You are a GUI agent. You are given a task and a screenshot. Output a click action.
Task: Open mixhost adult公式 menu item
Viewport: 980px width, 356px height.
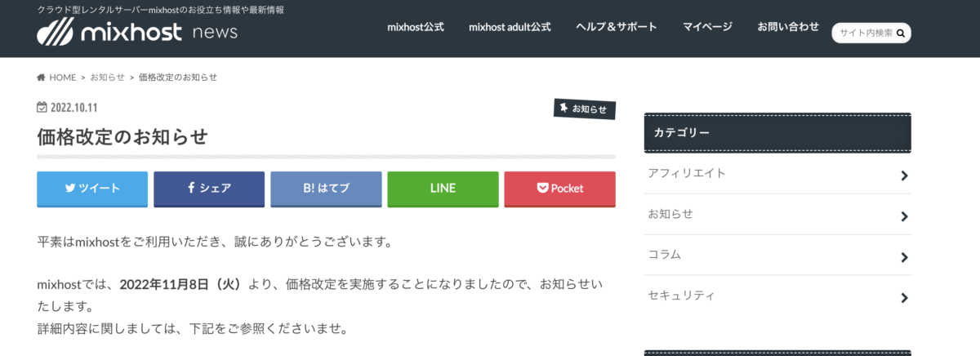tap(510, 27)
